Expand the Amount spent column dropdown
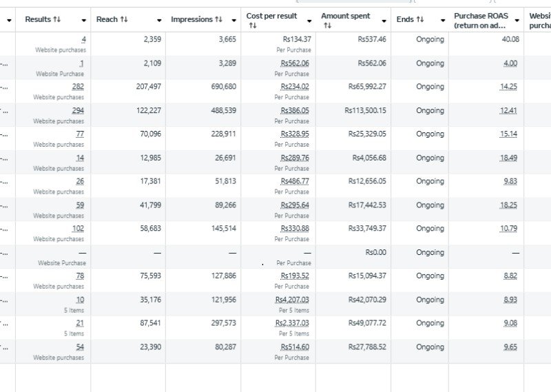551x392 pixels. point(384,21)
